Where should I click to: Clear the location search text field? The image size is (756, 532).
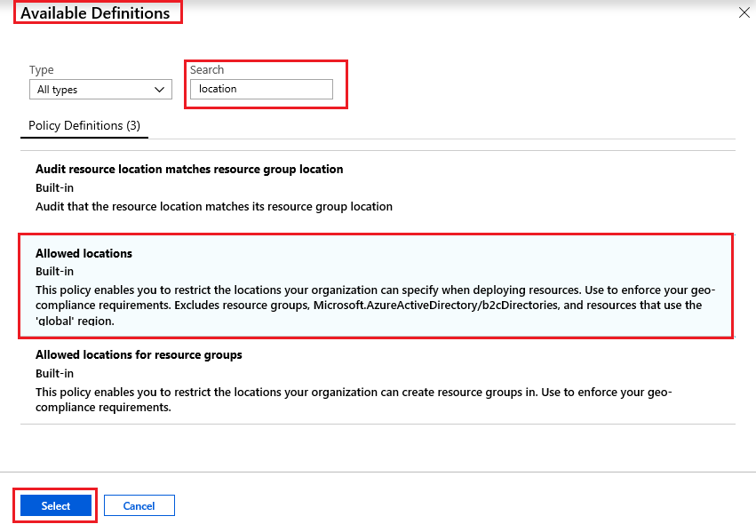[x=260, y=89]
